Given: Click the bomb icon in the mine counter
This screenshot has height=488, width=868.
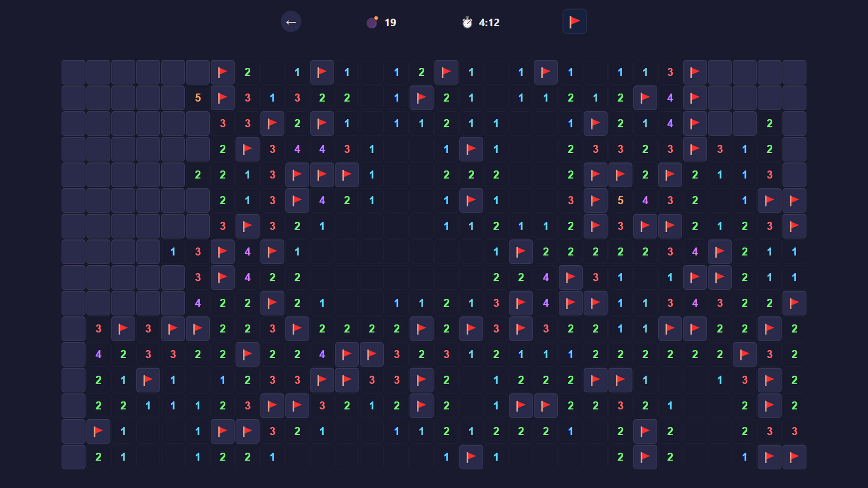Looking at the screenshot, I should coord(372,22).
